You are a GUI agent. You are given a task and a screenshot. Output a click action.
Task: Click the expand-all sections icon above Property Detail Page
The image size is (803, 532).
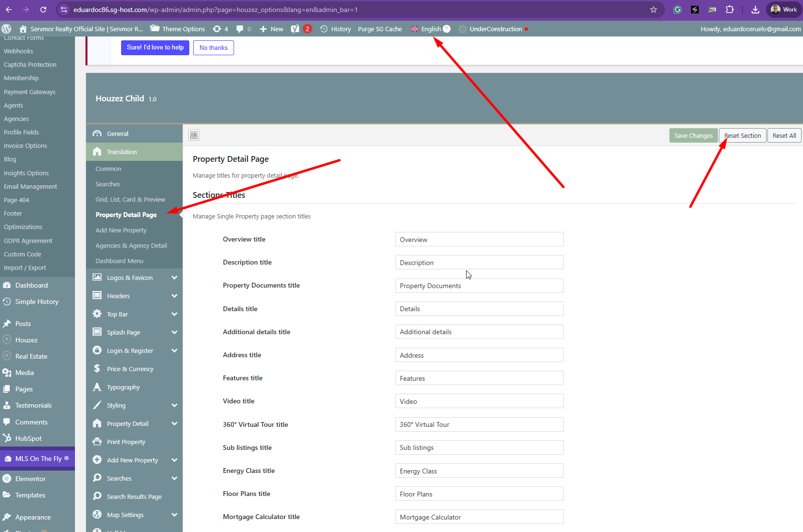point(194,135)
